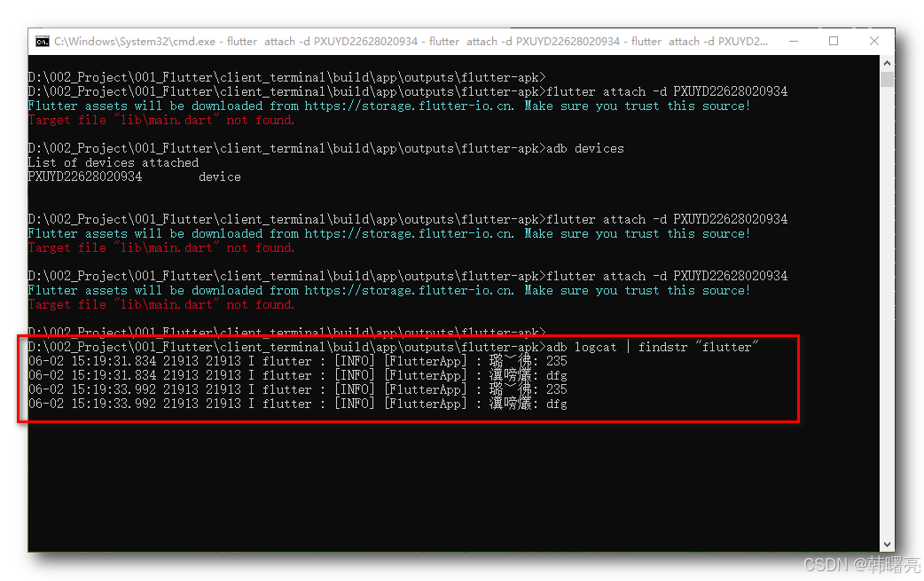Click the 'adb logcat | findstr' command
Screen dimensions: 924x581
click(x=653, y=347)
